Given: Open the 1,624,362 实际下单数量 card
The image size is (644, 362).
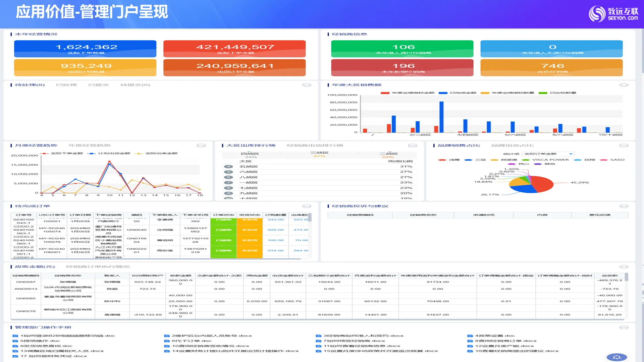Looking at the screenshot, I should coord(85,49).
